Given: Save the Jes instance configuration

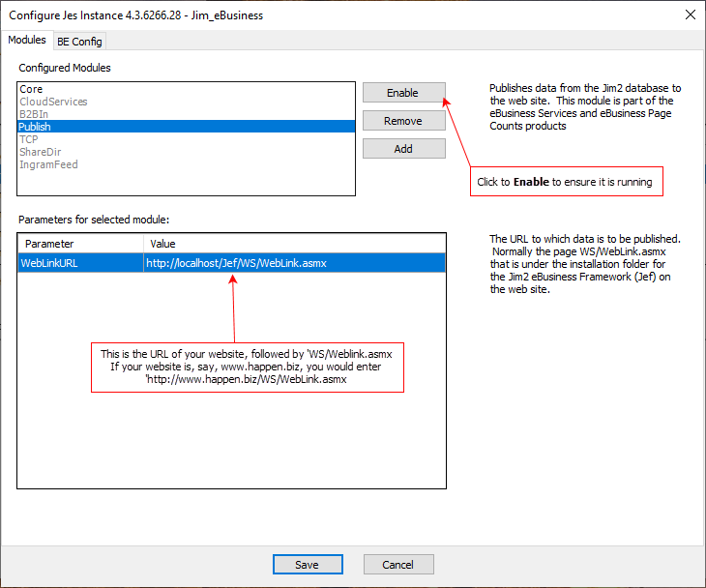Looking at the screenshot, I should (308, 565).
